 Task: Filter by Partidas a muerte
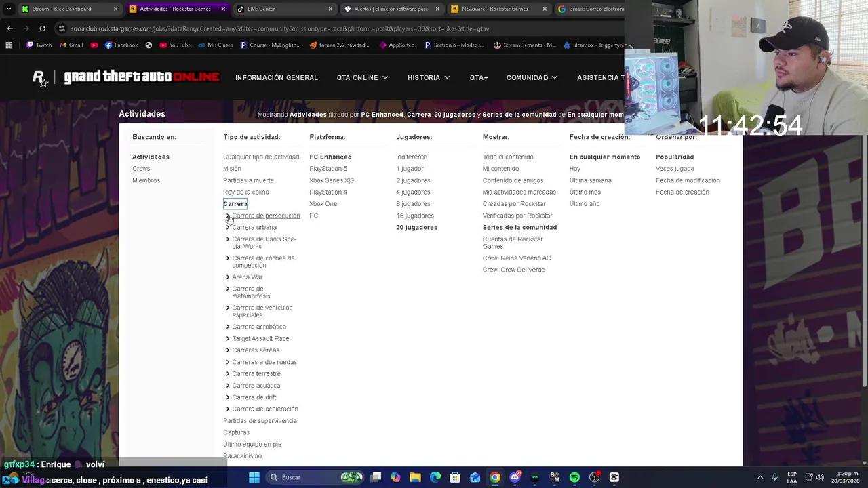(248, 180)
